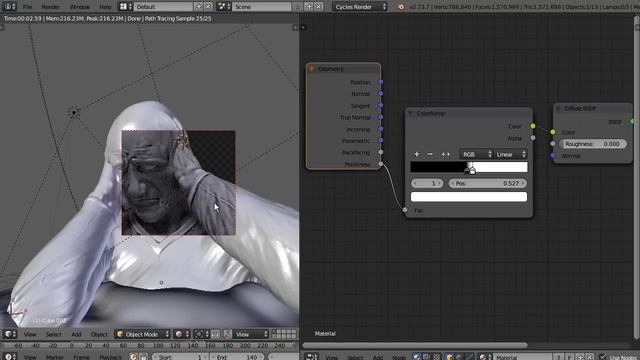
Task: Open the File menu
Action: pyautogui.click(x=27, y=7)
